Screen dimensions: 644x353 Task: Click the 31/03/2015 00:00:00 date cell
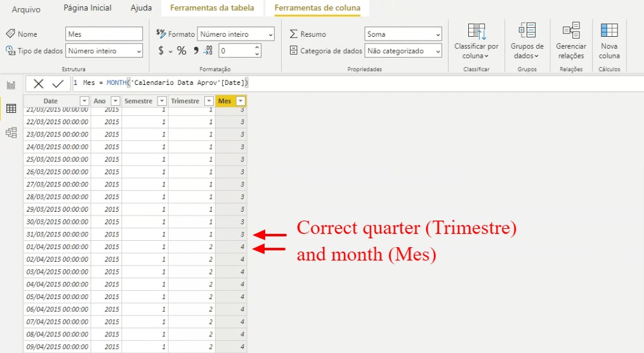(x=57, y=234)
